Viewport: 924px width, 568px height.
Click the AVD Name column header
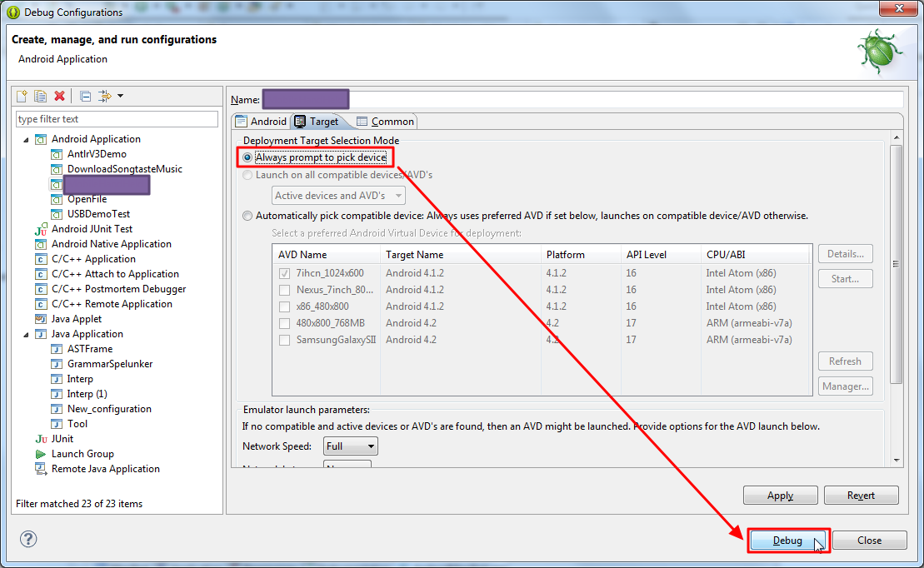[x=327, y=255]
